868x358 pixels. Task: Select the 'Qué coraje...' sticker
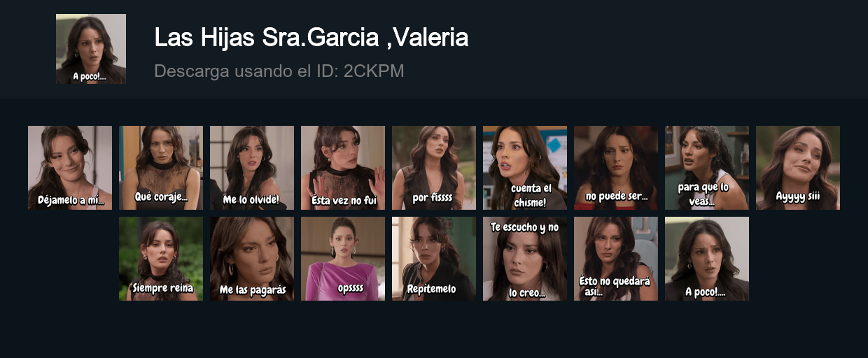[x=161, y=168]
